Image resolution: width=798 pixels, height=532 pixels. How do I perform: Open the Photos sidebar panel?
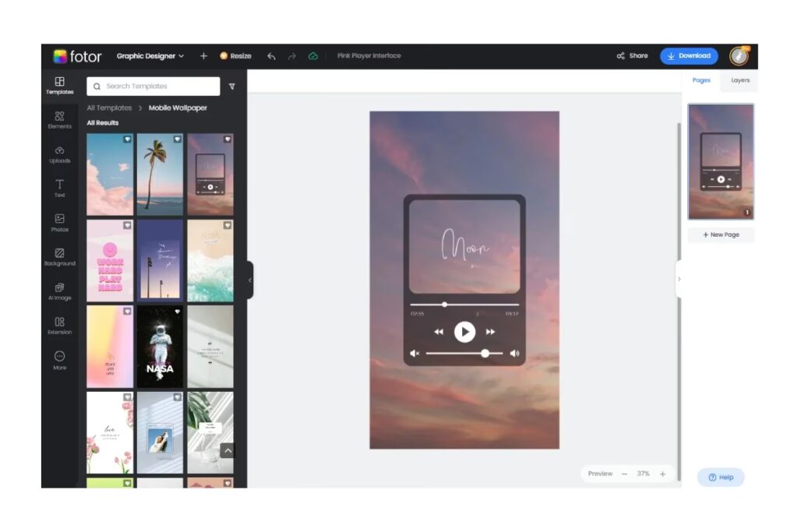tap(59, 223)
